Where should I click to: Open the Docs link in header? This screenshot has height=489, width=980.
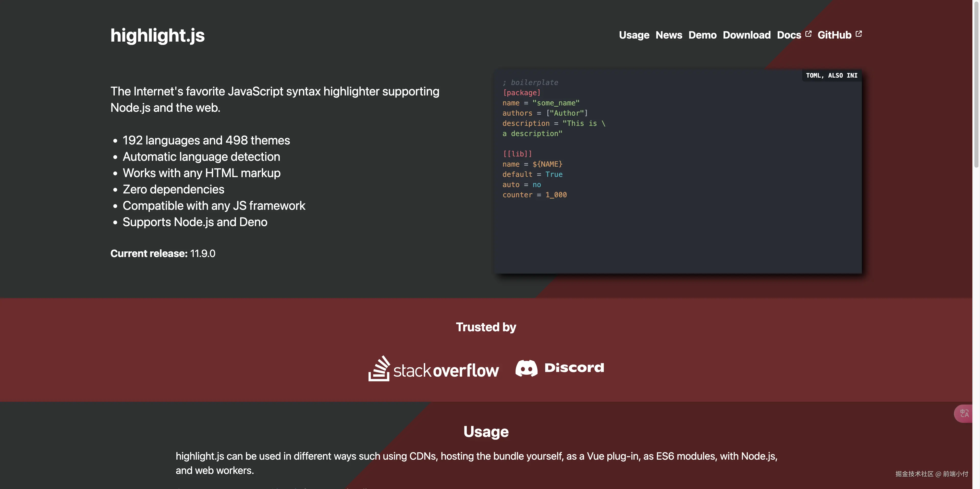789,35
